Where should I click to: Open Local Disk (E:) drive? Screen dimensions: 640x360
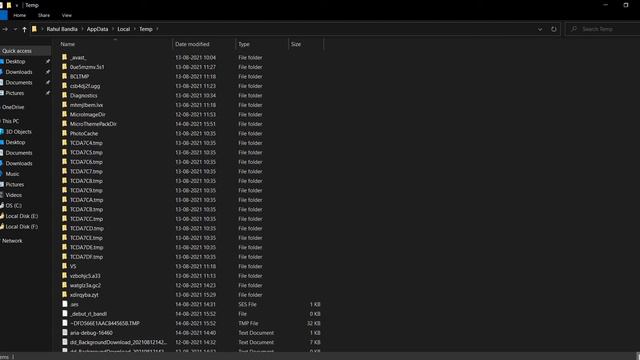pos(22,216)
